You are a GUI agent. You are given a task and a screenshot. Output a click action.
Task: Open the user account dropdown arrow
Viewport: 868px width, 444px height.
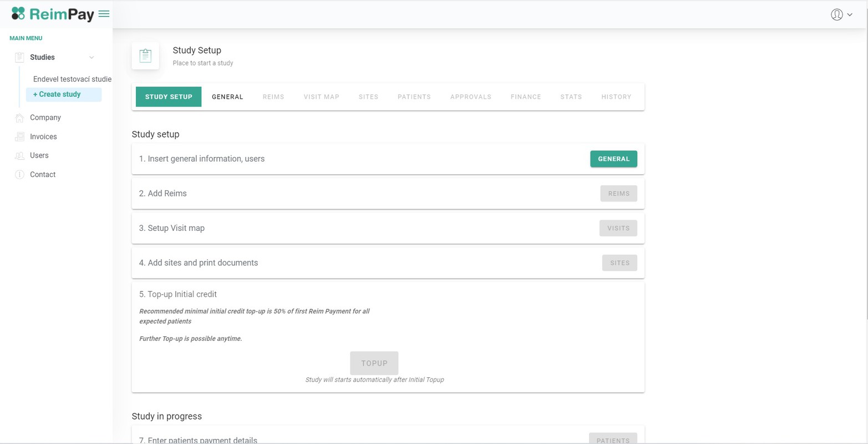point(850,15)
